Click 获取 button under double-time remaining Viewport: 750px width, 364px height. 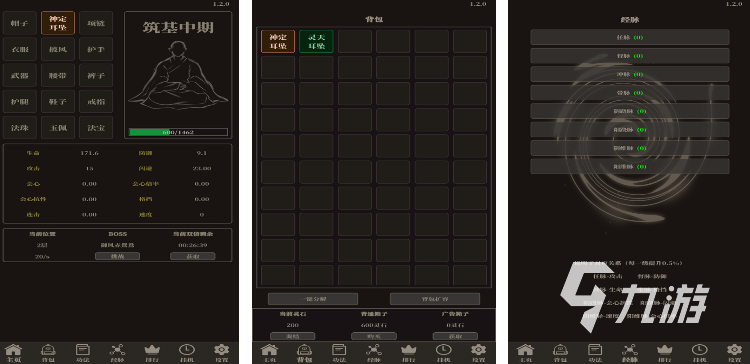point(193,256)
